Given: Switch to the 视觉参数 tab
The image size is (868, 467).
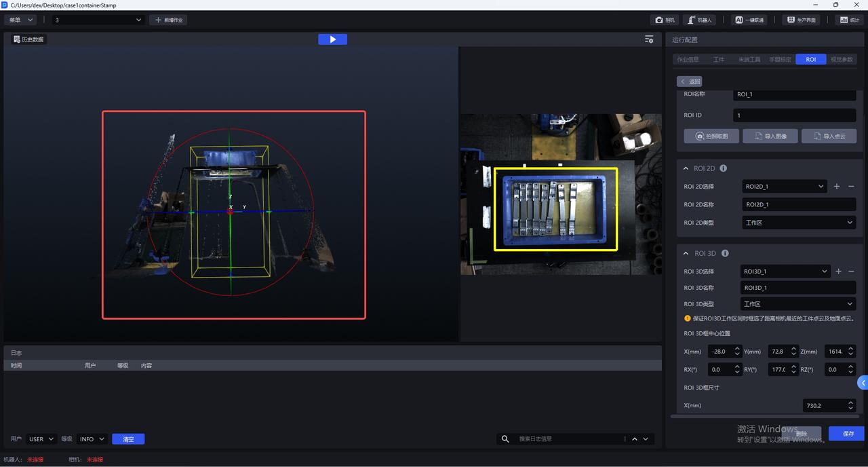Looking at the screenshot, I should point(842,60).
